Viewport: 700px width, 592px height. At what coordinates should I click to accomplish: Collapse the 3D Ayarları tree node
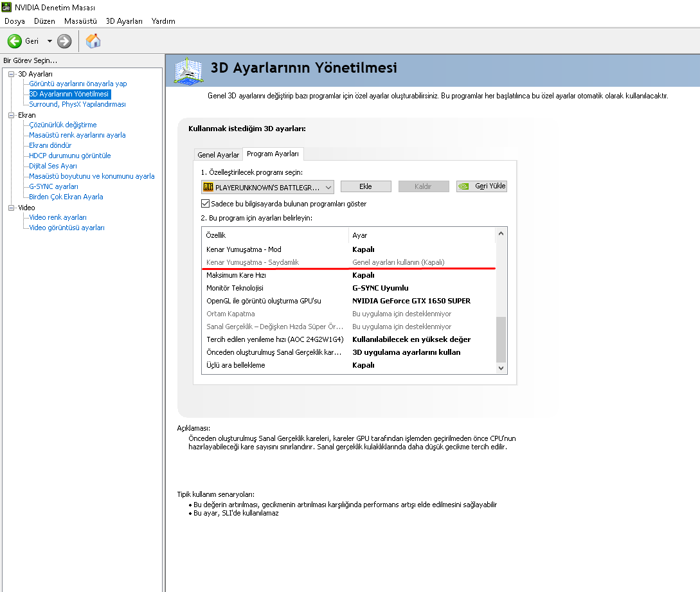[x=11, y=74]
